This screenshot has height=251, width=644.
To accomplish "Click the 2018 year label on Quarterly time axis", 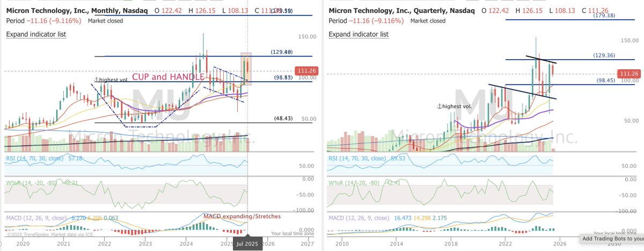I will click(x=450, y=243).
